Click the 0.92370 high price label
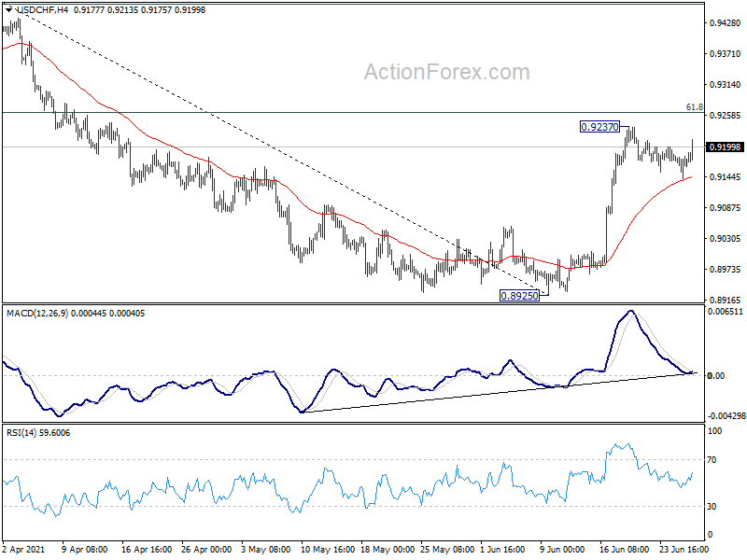The image size is (747, 560). (599, 127)
